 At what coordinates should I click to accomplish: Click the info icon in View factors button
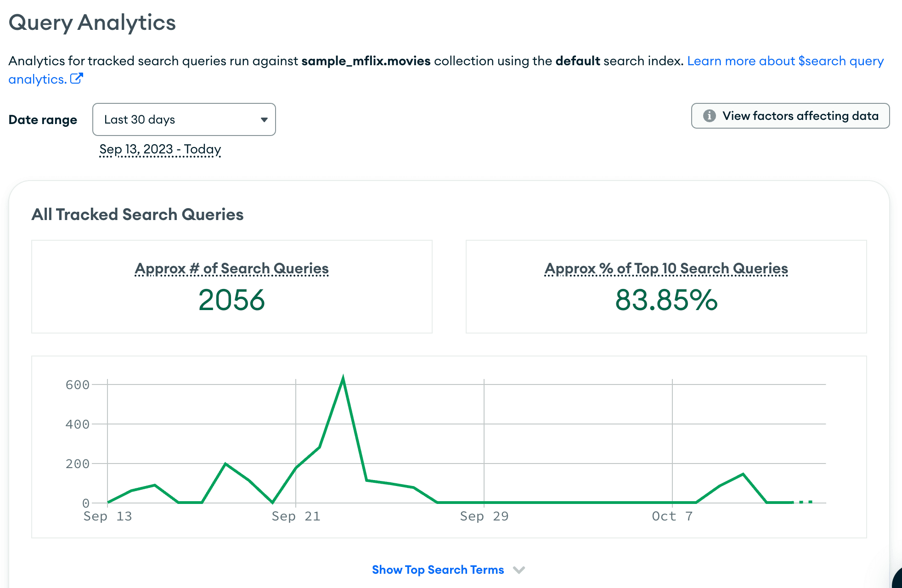(x=709, y=116)
